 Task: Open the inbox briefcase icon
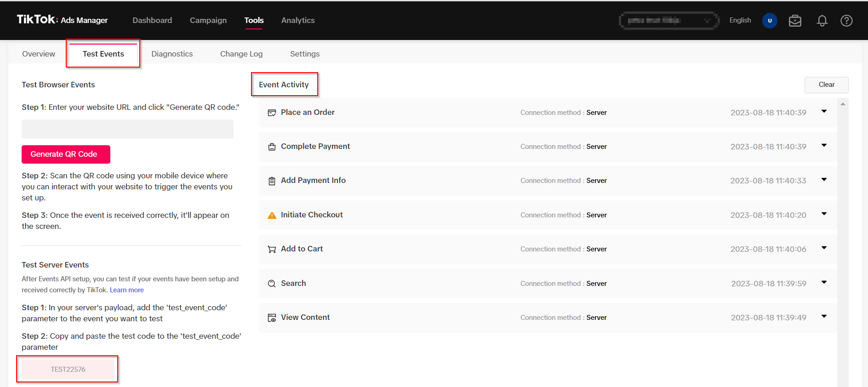pos(795,21)
